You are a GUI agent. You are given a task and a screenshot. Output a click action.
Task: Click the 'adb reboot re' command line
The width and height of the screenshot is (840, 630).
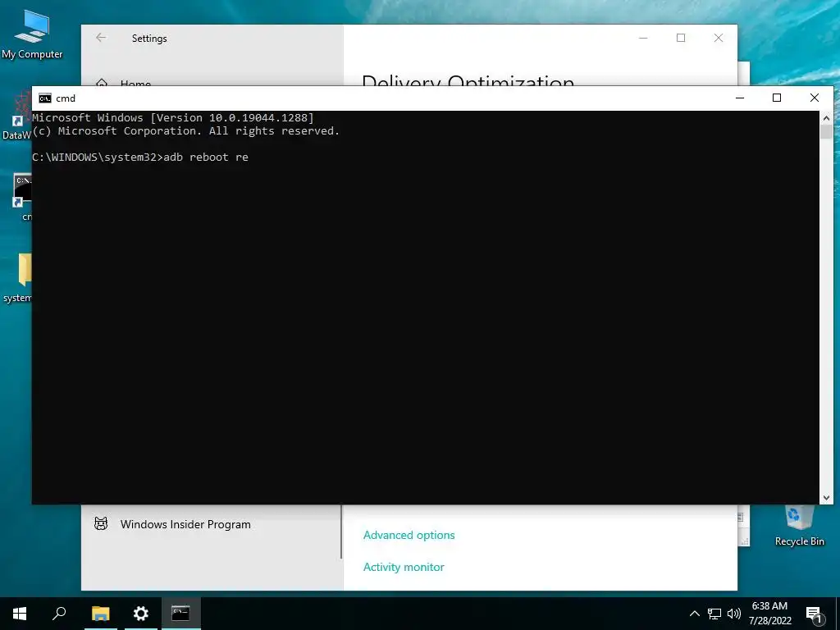click(140, 157)
